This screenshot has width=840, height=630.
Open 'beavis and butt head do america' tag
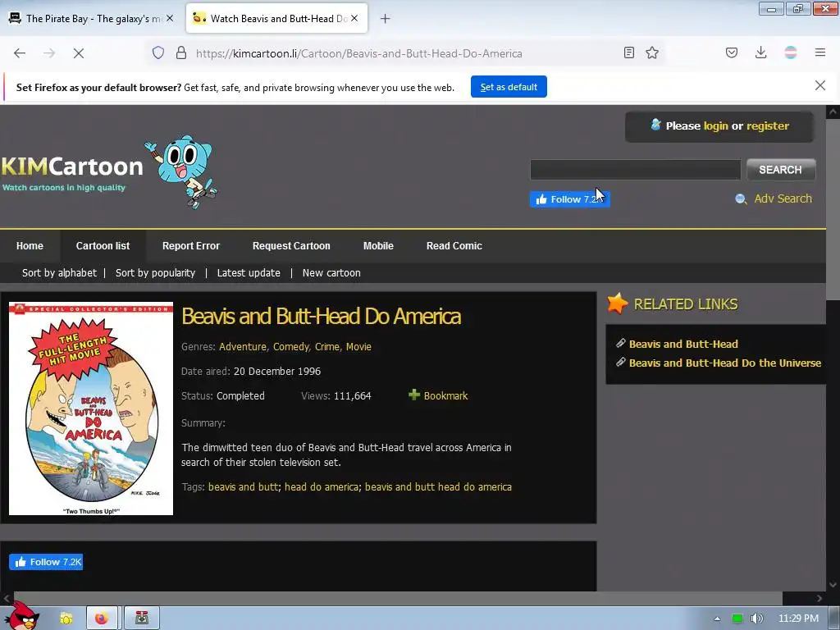click(438, 487)
